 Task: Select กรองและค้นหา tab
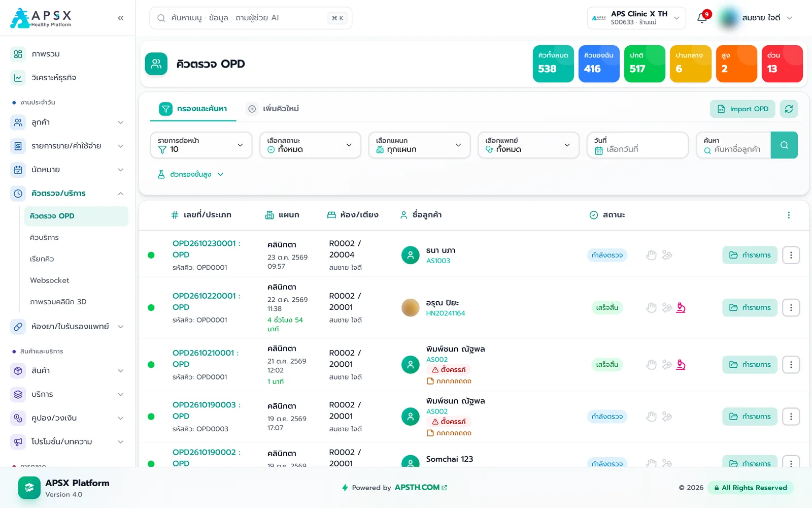(193, 109)
